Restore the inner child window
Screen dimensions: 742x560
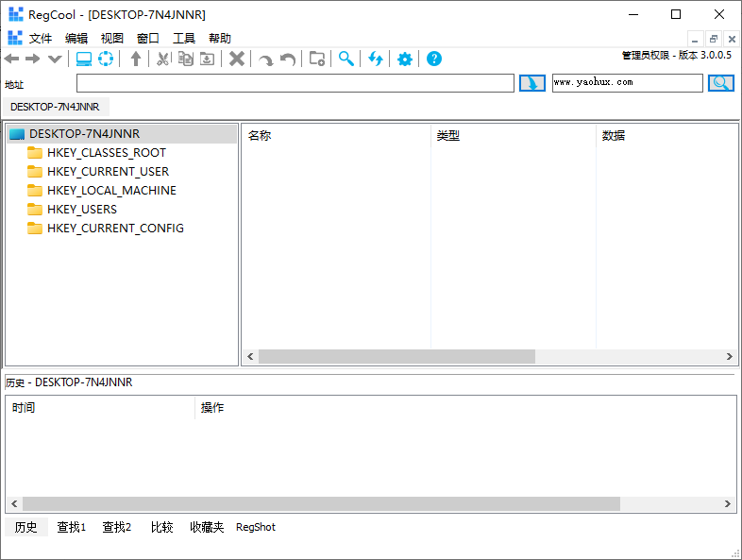(714, 39)
